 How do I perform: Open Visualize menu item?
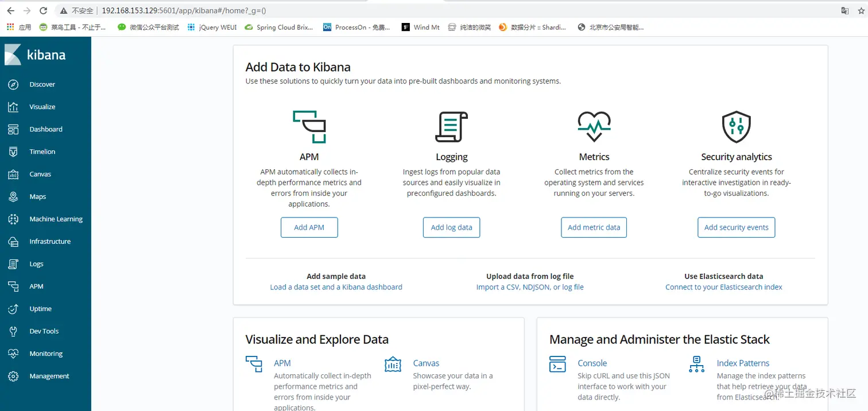42,107
